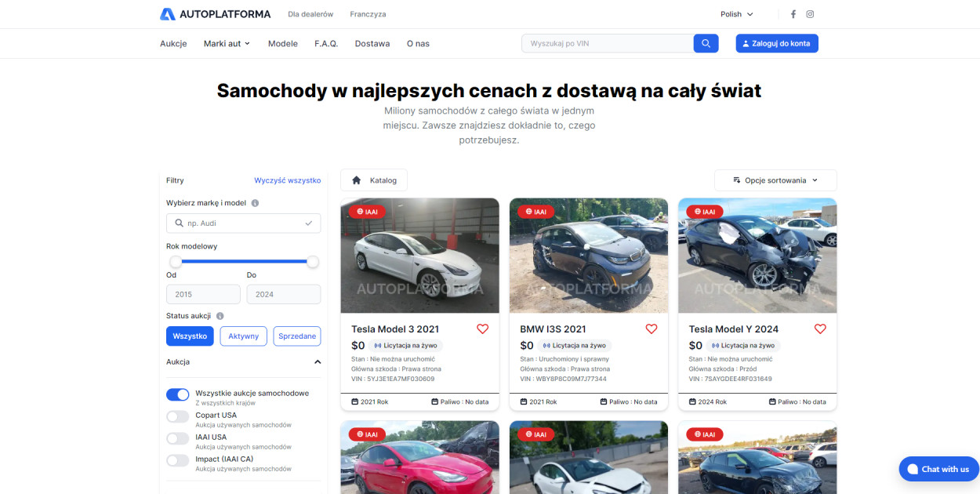Open Tesla Model 3 2021 listing title
This screenshot has width=980, height=494.
(395, 329)
